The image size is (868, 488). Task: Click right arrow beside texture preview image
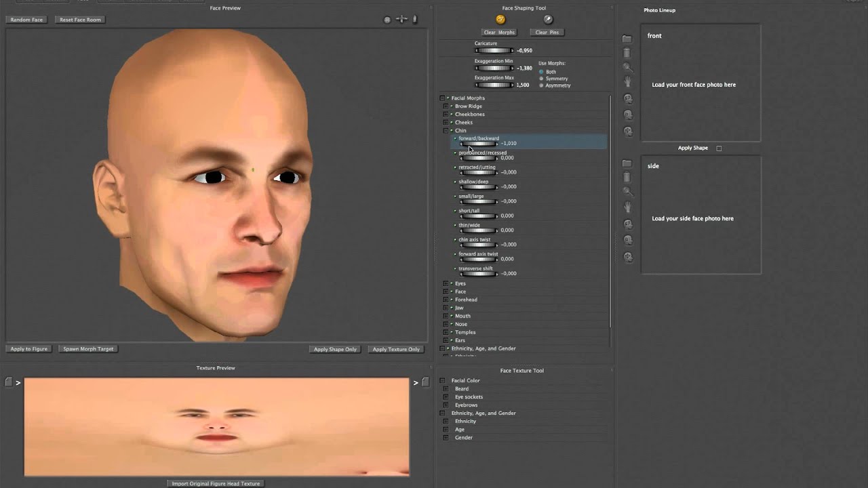point(415,383)
